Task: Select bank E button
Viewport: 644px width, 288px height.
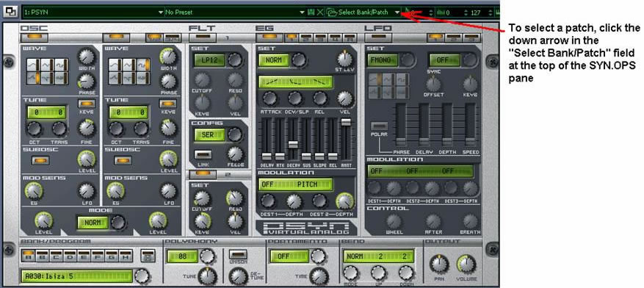Action: (x=84, y=256)
